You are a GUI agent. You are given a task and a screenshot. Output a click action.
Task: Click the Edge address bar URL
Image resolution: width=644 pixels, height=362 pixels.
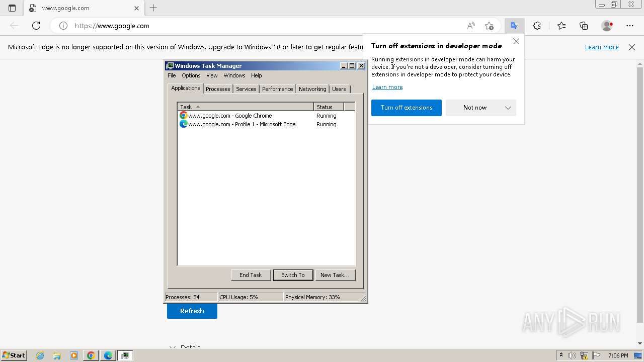point(112,26)
